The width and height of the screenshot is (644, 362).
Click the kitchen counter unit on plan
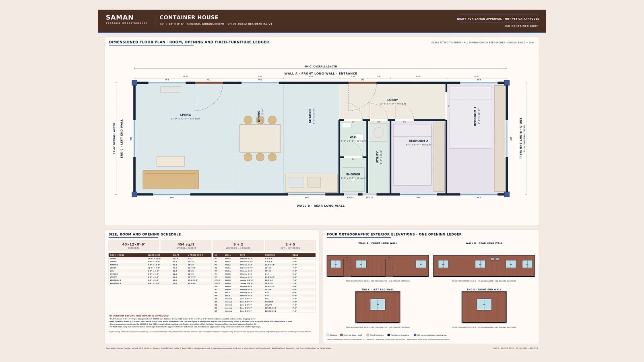click(x=311, y=183)
